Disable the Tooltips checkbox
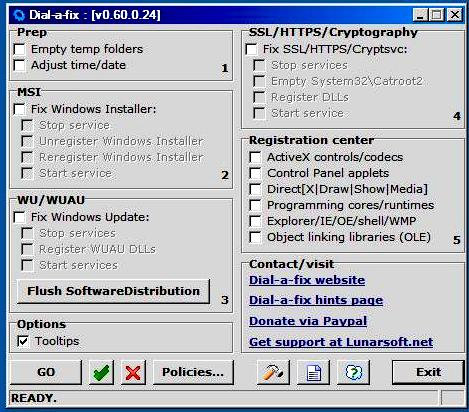The height and width of the screenshot is (412, 469). point(23,341)
